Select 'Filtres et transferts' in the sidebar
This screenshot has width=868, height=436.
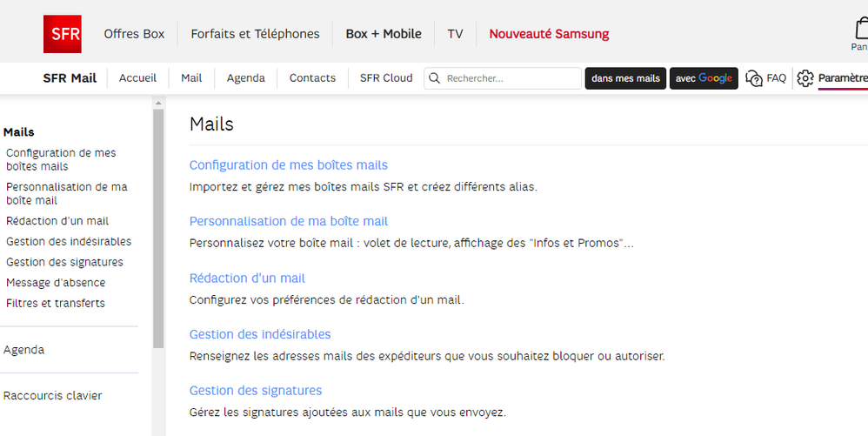pyautogui.click(x=56, y=304)
